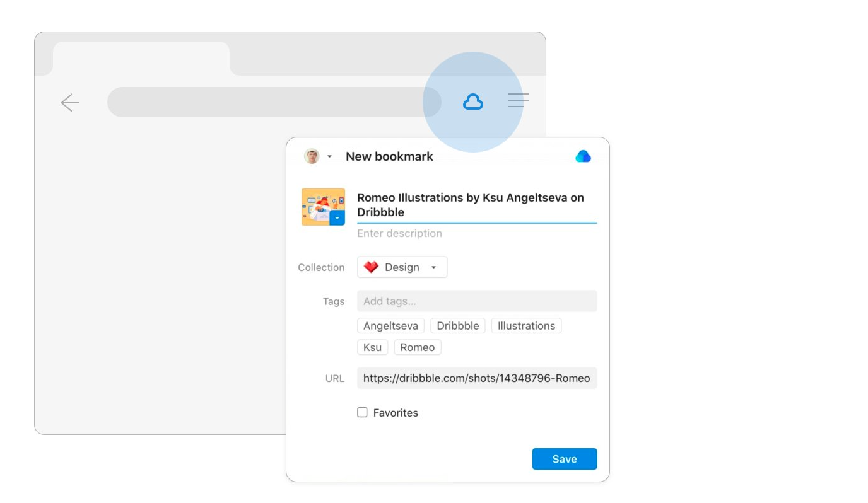This screenshot has width=868, height=503.
Task: Edit the bookmark title field
Action: [477, 205]
